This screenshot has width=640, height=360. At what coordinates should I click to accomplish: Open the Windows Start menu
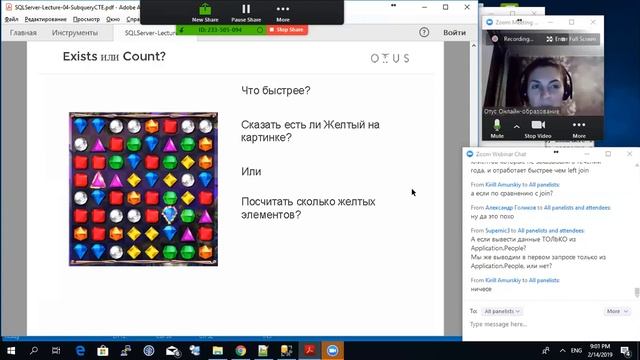[x=11, y=351]
